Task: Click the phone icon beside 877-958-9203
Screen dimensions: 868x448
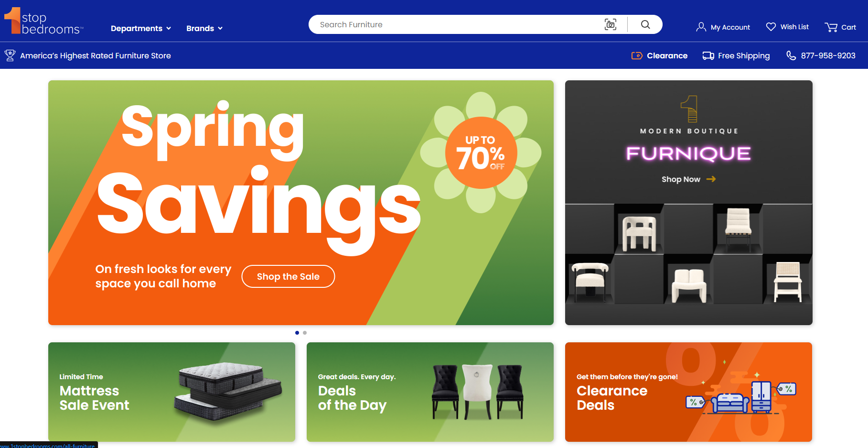Action: 791,55
